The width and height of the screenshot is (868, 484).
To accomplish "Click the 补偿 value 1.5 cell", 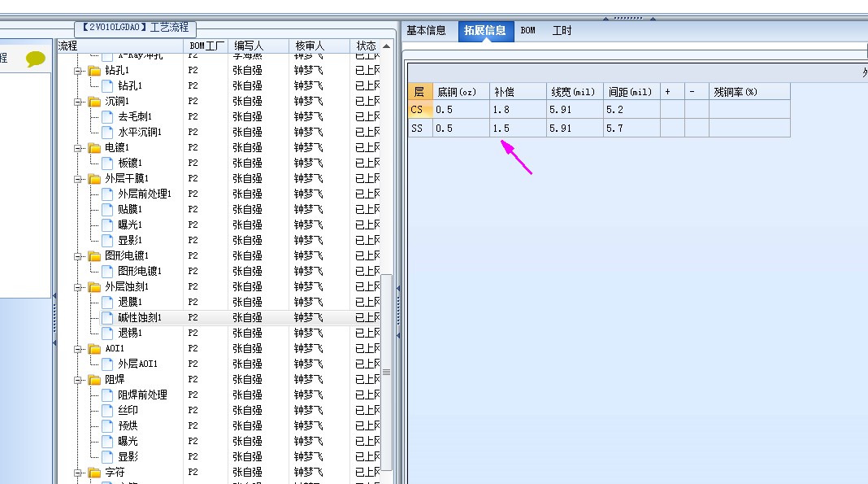I will coord(518,128).
